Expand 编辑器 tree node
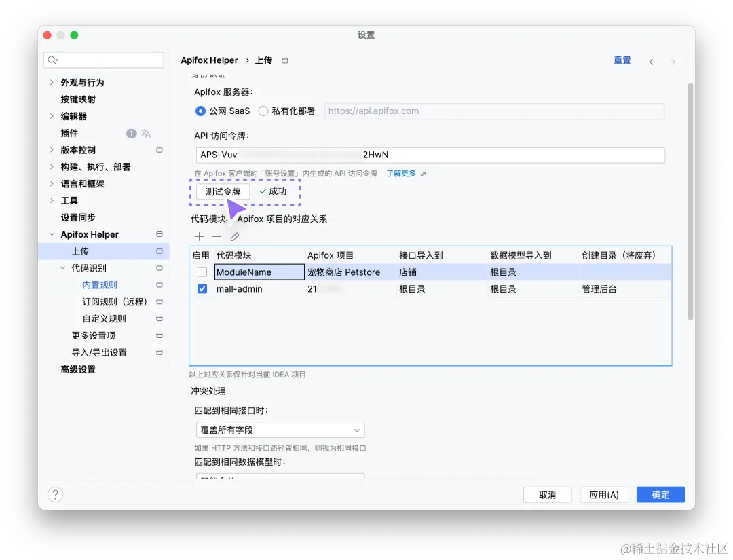 click(52, 116)
